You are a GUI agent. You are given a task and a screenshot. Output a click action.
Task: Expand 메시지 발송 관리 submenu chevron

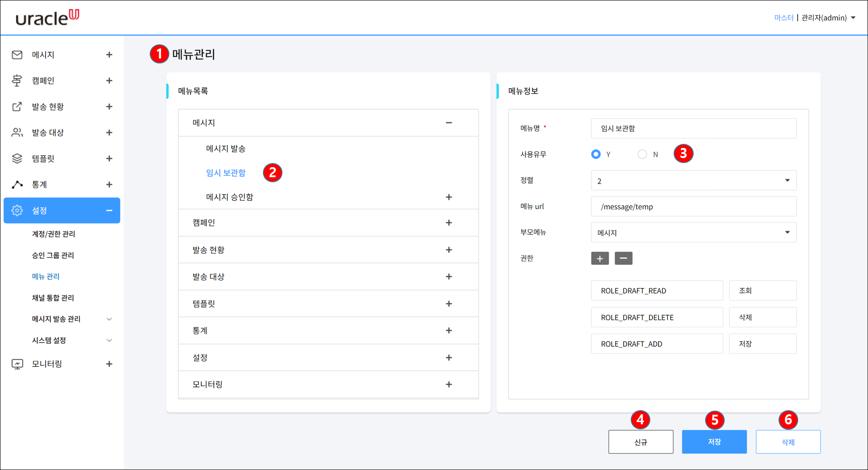pyautogui.click(x=109, y=319)
